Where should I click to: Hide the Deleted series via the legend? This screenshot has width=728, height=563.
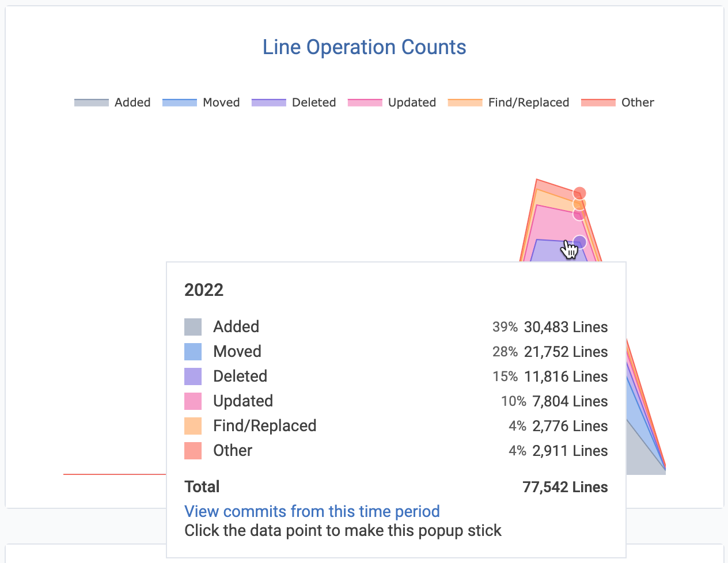[x=294, y=102]
